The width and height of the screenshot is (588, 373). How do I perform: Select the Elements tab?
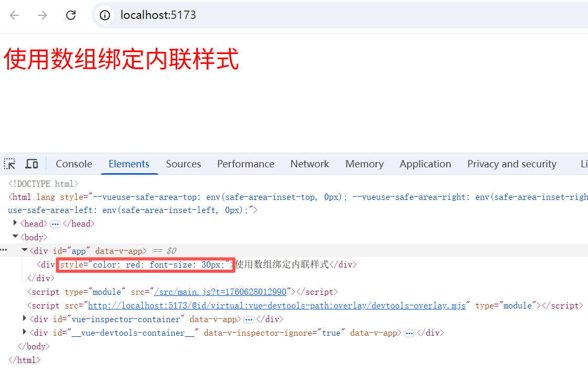(x=129, y=164)
